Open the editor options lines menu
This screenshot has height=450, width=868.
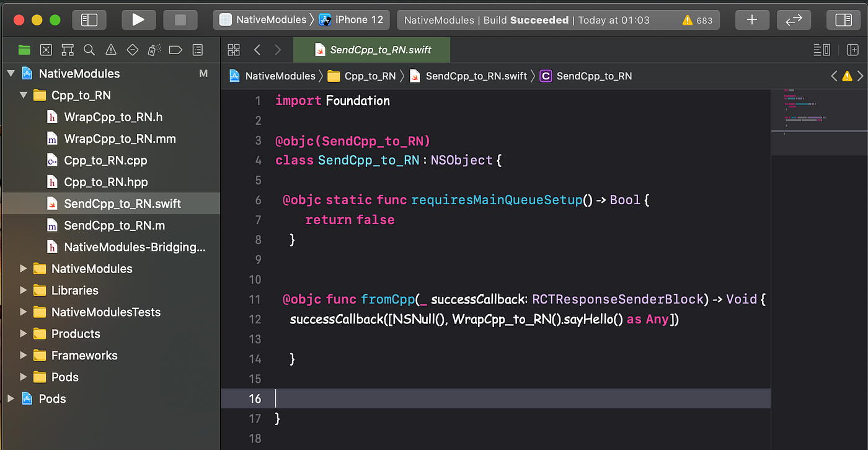[x=822, y=50]
